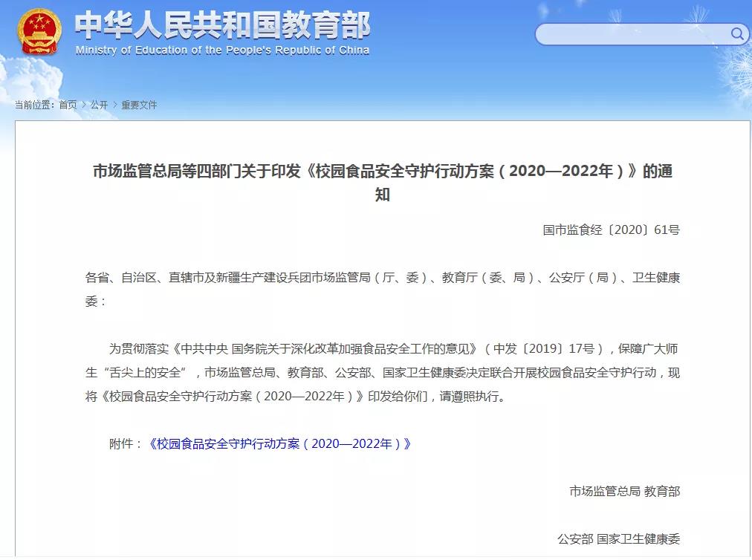Viewport: 752px width, 560px height.
Task: Open the 重要文件 breadcrumb link
Action: pos(139,105)
